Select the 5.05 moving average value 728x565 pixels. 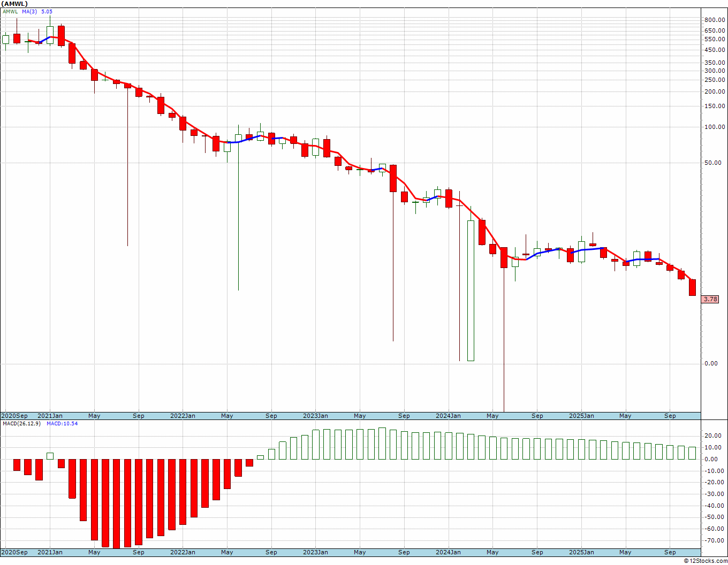coord(47,11)
